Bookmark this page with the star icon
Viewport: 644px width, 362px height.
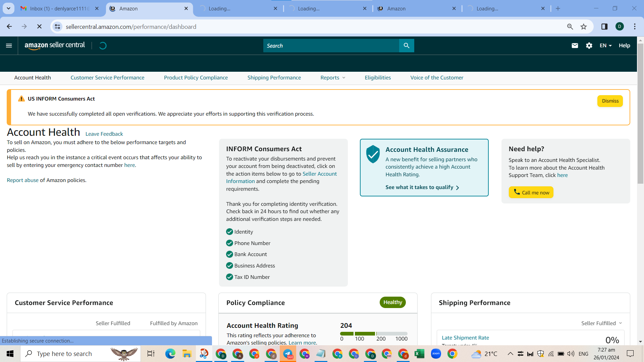point(584,26)
